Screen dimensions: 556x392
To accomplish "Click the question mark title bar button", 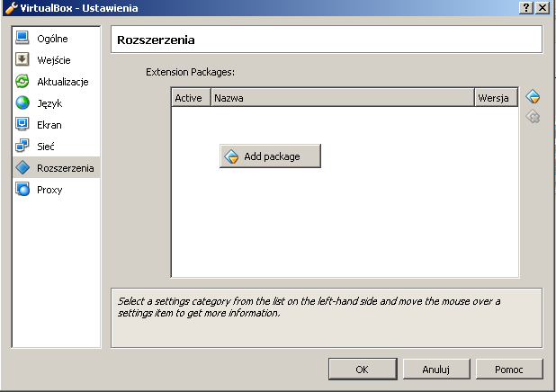I will pos(526,8).
